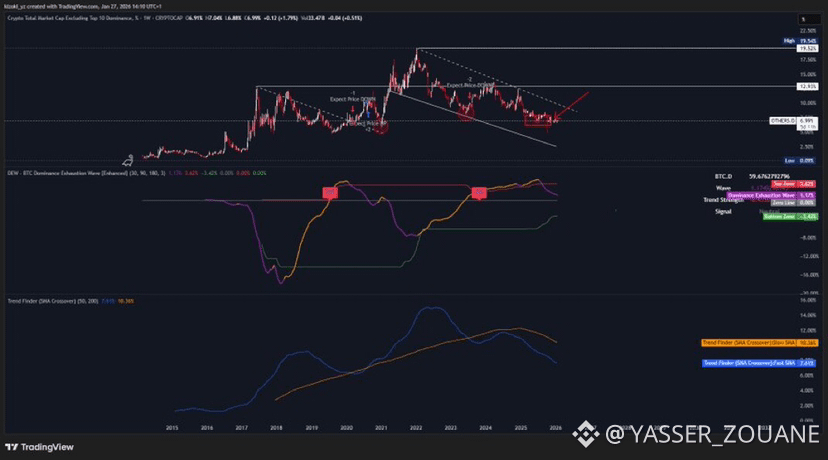This screenshot has height=460, width=828.
Task: Click the 12.93% horizontal line price tag
Action: click(807, 86)
